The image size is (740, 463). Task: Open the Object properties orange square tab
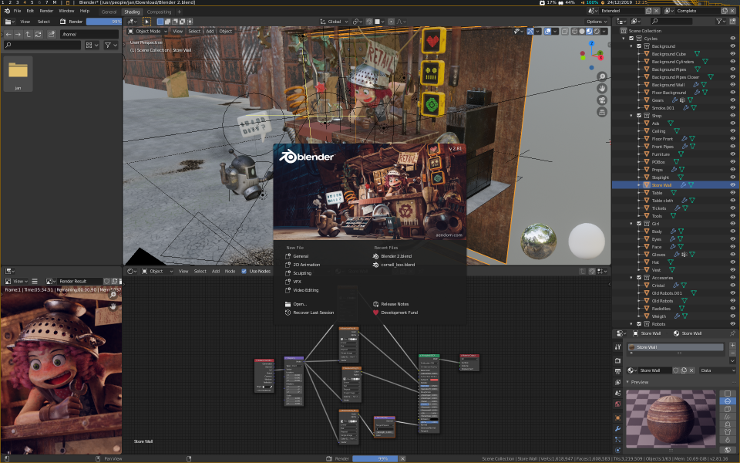(x=618, y=418)
